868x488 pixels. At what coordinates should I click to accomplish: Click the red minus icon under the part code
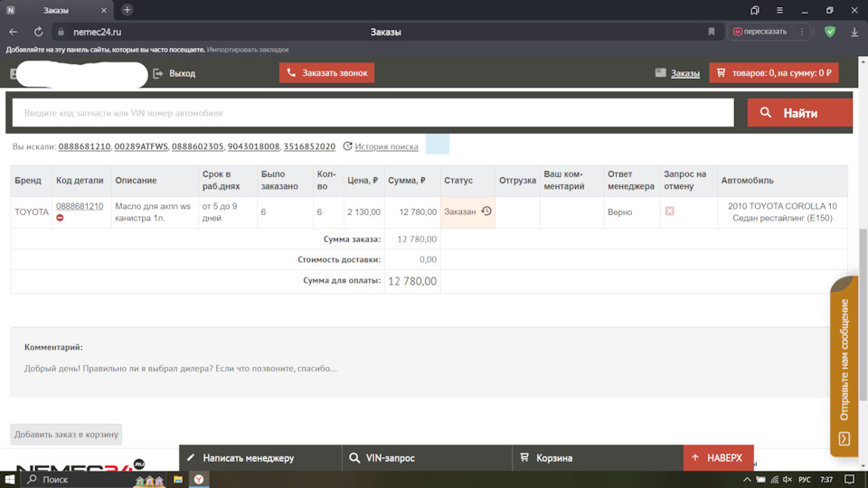pyautogui.click(x=60, y=218)
